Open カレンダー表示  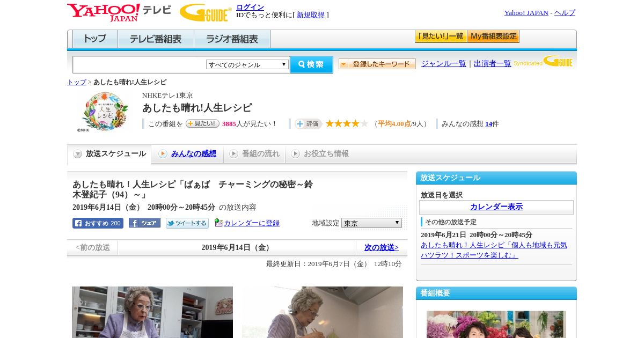point(496,207)
